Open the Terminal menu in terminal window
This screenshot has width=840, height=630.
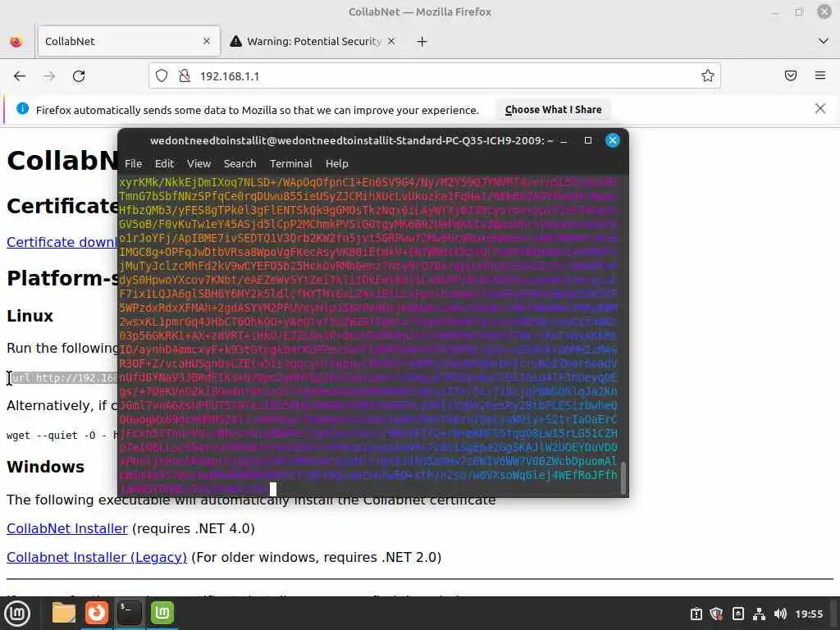291,164
